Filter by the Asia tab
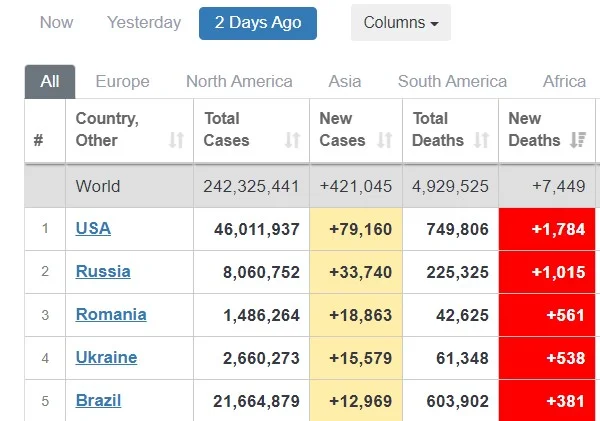This screenshot has width=600, height=421. click(345, 82)
